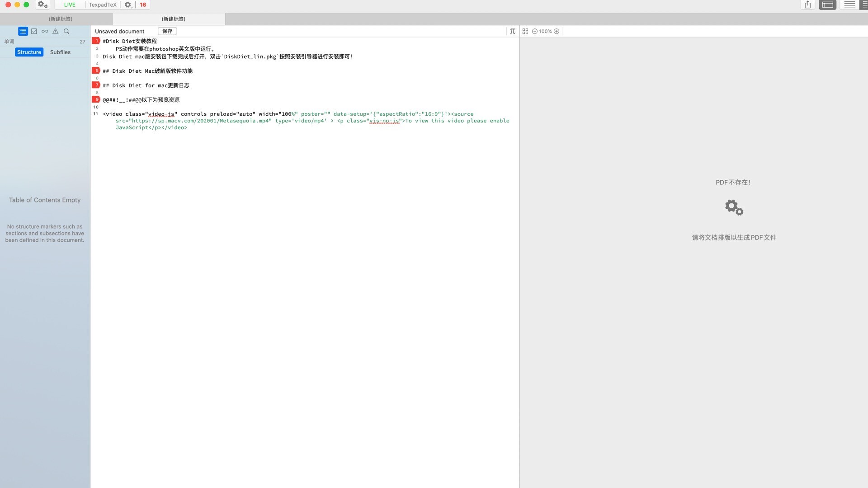Minimize the window with yellow button

coord(17,5)
